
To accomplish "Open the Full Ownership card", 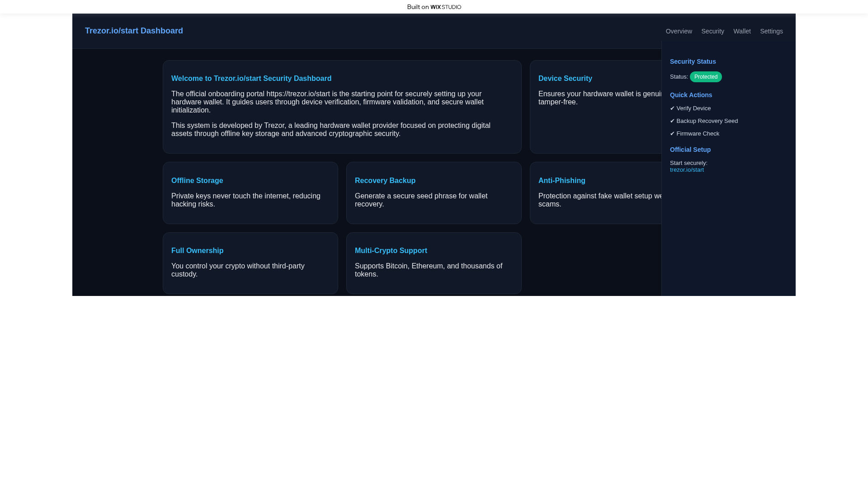I will tap(250, 263).
